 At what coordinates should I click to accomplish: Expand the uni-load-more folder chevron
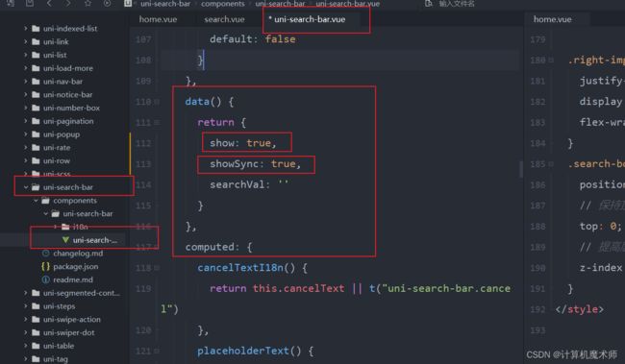pos(26,68)
